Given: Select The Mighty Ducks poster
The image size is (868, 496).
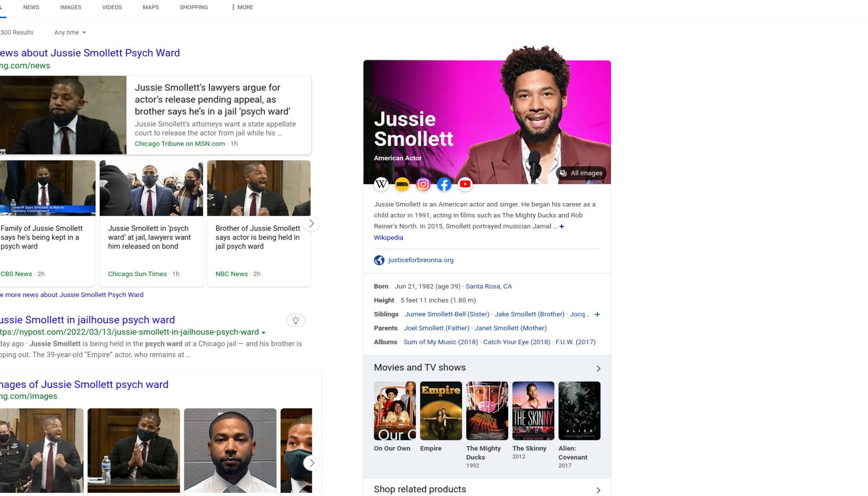Looking at the screenshot, I should click(x=487, y=411).
